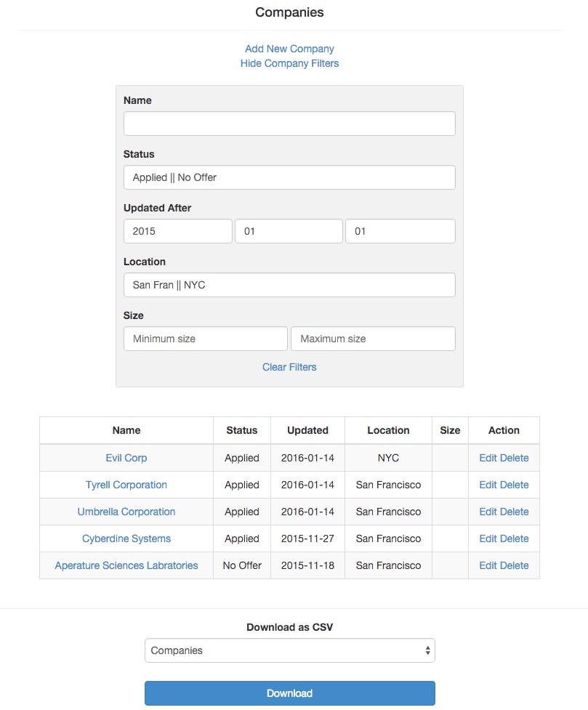Focus the Minimum size input
The image size is (588, 710).
(206, 339)
